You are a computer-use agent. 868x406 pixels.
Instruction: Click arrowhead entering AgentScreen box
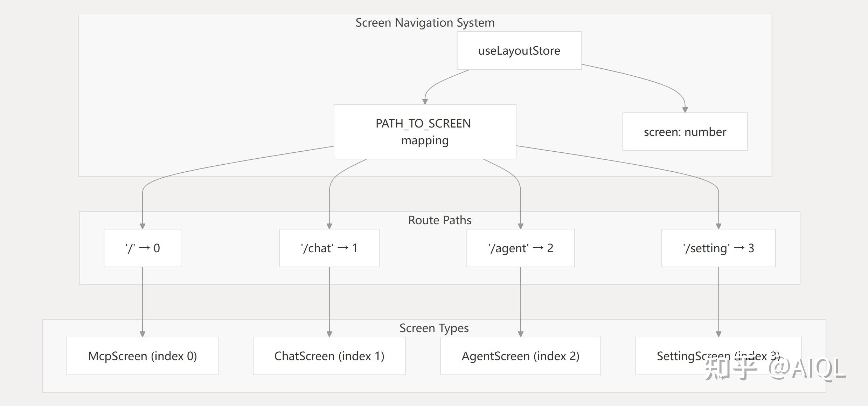521,334
